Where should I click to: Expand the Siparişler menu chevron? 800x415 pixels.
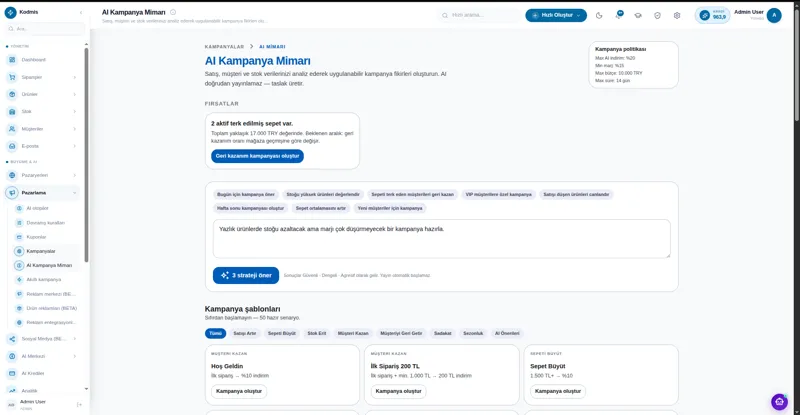pyautogui.click(x=74, y=78)
